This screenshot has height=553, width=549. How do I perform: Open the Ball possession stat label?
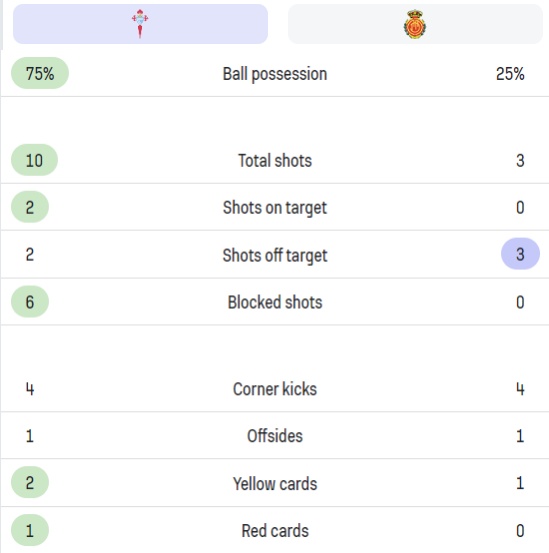275,74
